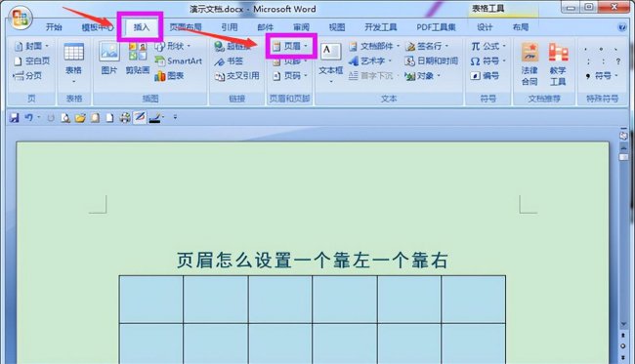Insert a bookmark (书签)
635x364 pixels.
click(230, 61)
